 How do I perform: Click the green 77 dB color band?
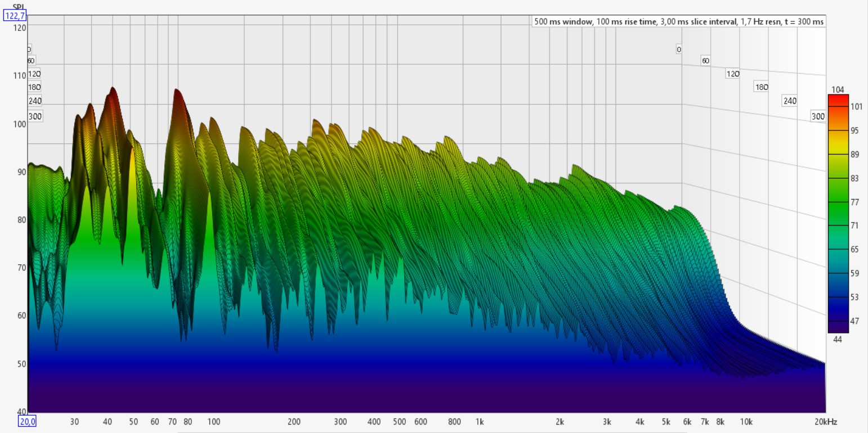point(838,202)
